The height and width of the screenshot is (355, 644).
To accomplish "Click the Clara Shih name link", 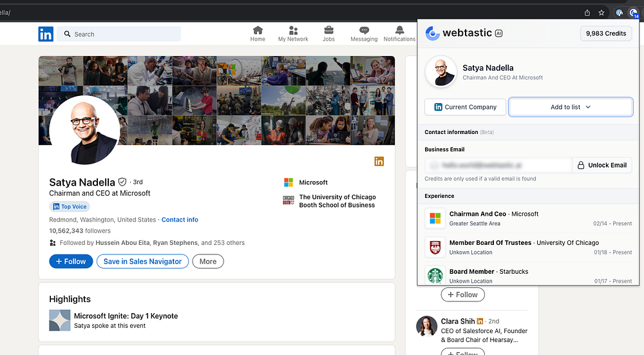I will pyautogui.click(x=457, y=321).
